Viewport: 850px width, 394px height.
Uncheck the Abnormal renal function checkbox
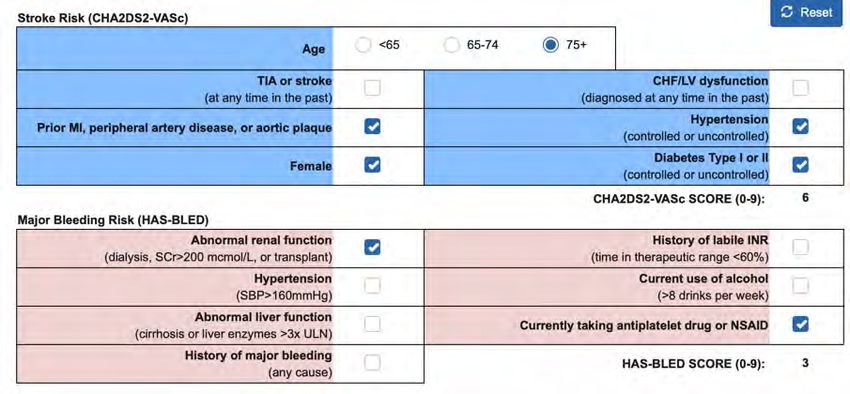(x=372, y=247)
